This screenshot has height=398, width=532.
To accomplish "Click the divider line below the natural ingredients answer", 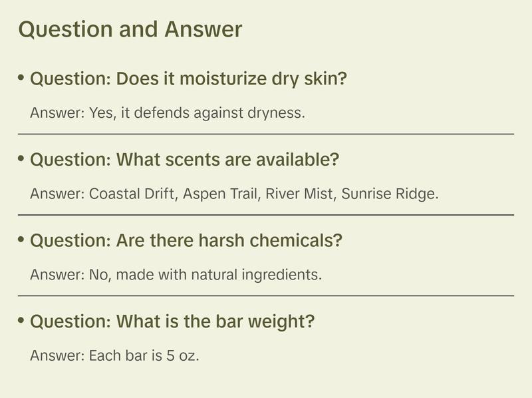I will tap(266, 296).
